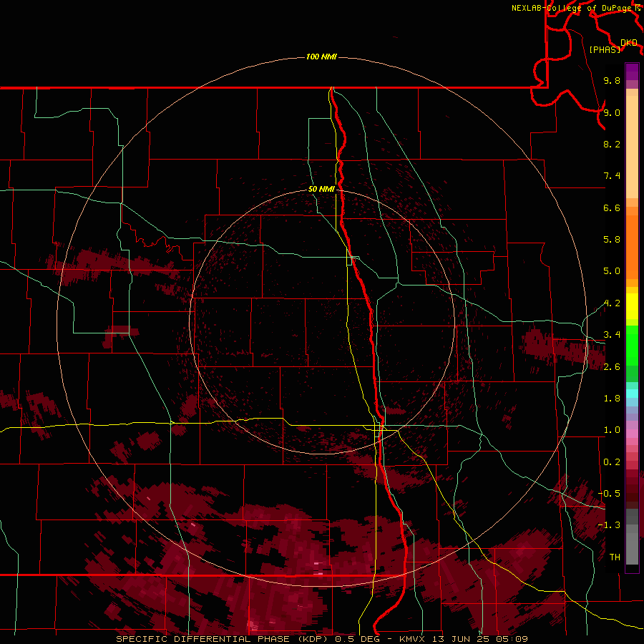Click the yellow segment of the color bar

point(632,306)
